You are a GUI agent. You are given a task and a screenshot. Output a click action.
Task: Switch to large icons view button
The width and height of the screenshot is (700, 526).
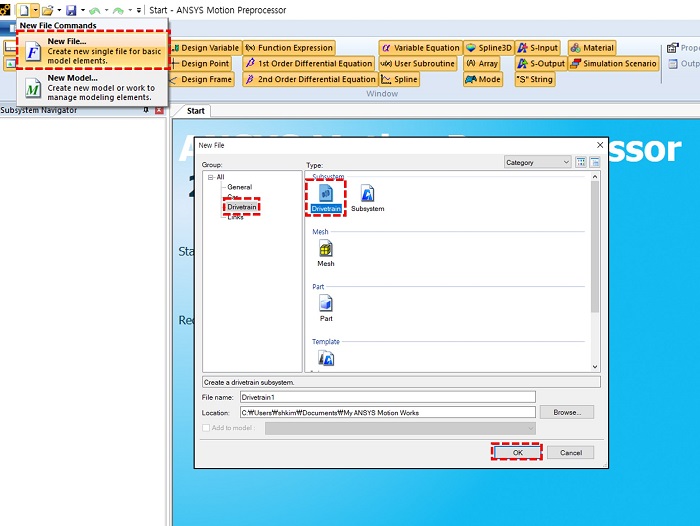coord(581,162)
